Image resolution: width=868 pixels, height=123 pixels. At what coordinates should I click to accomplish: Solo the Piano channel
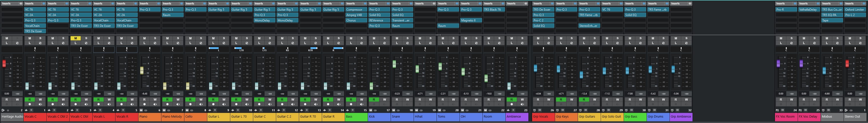pyautogui.click(x=155, y=38)
